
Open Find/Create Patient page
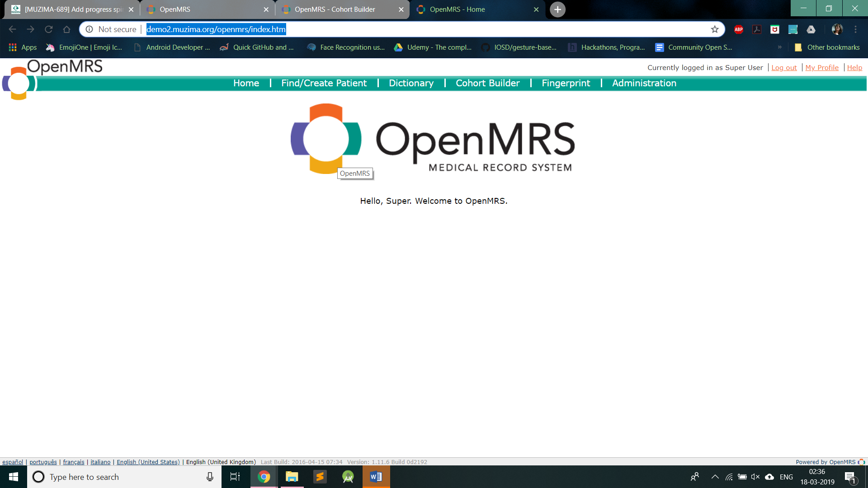324,83
